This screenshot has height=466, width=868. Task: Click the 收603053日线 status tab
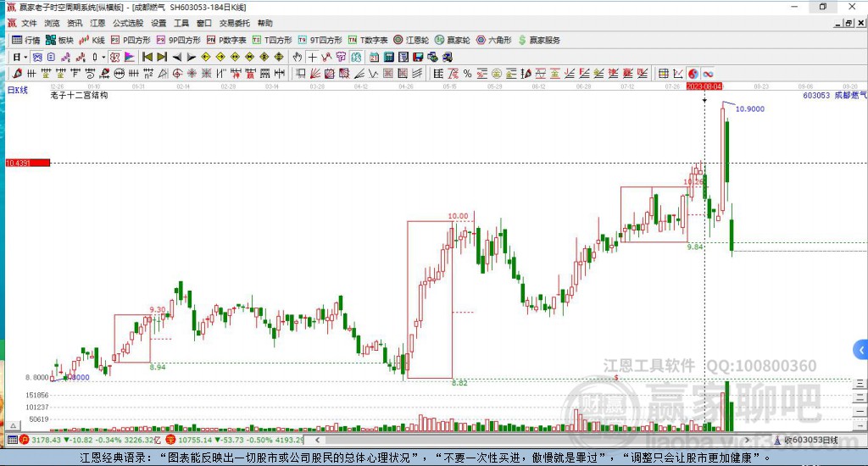(x=806, y=440)
